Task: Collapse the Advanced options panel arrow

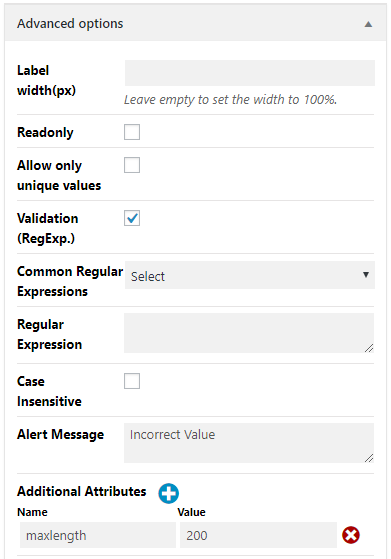Action: tap(368, 24)
